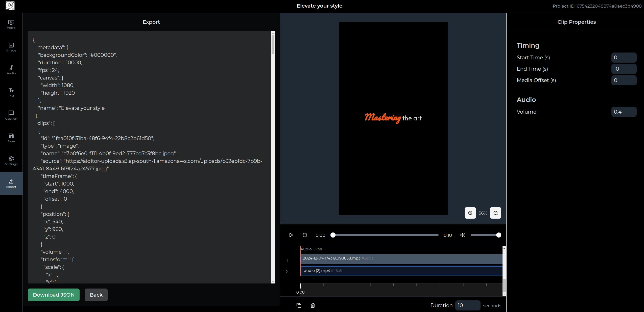Click the JSON export scrollbar thumb
The width and height of the screenshot is (644, 312).
(273, 44)
